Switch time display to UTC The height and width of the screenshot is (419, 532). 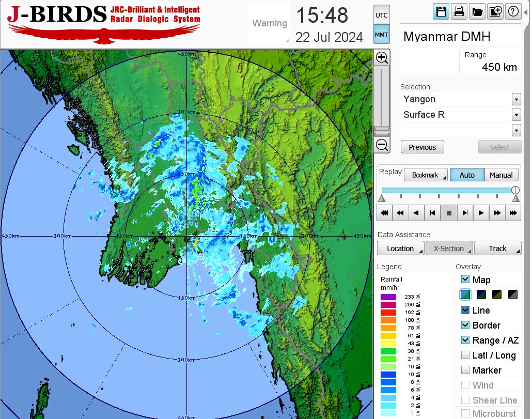(x=381, y=15)
